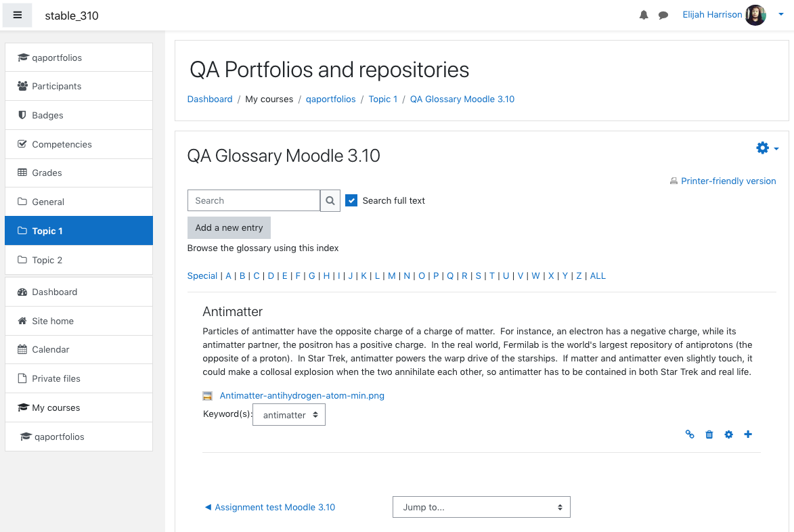Open qaportfolios under My courses
Viewport: 794px width, 532px height.
[79, 437]
